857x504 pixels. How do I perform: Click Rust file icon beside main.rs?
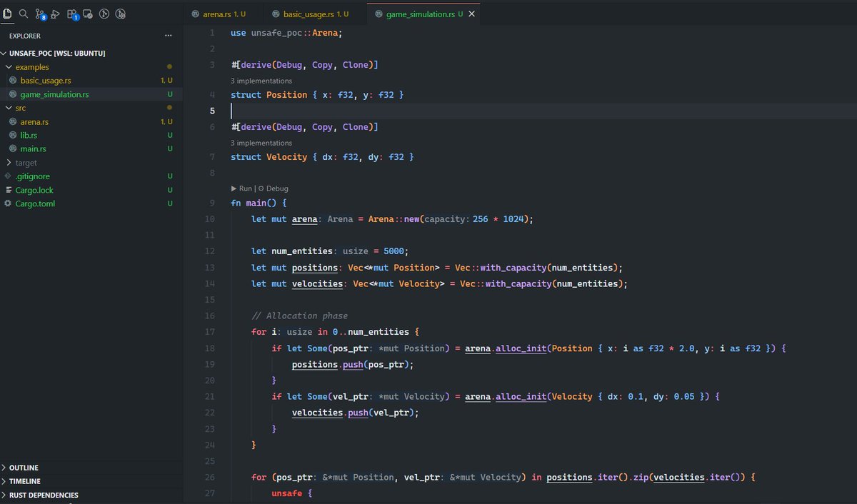[x=13, y=149]
